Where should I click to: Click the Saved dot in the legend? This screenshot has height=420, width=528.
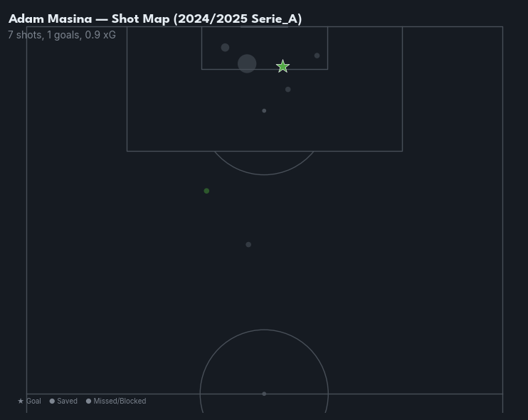52,401
